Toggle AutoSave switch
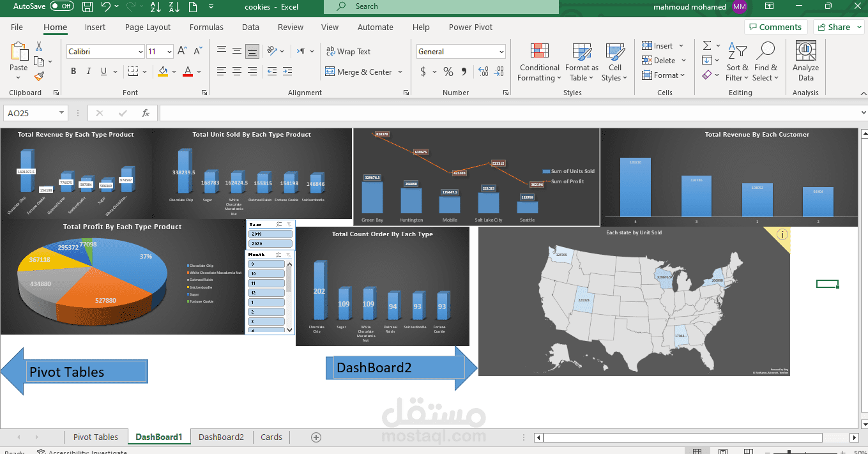This screenshot has height=454, width=868. [61, 6]
